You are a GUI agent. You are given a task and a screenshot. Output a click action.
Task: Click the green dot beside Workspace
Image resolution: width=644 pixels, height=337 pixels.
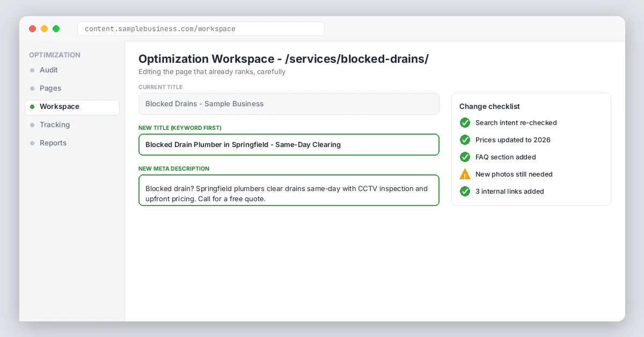coord(32,107)
